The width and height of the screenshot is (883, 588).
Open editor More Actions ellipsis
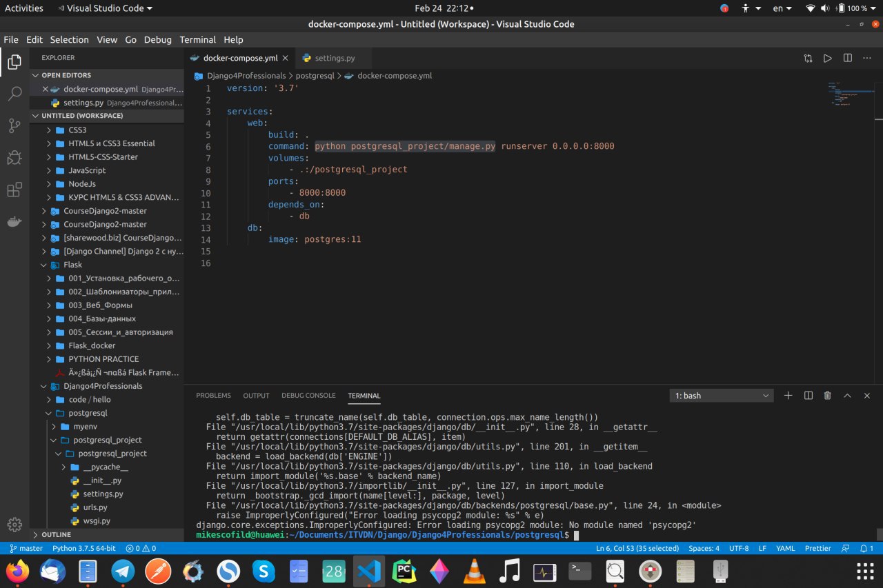click(867, 59)
